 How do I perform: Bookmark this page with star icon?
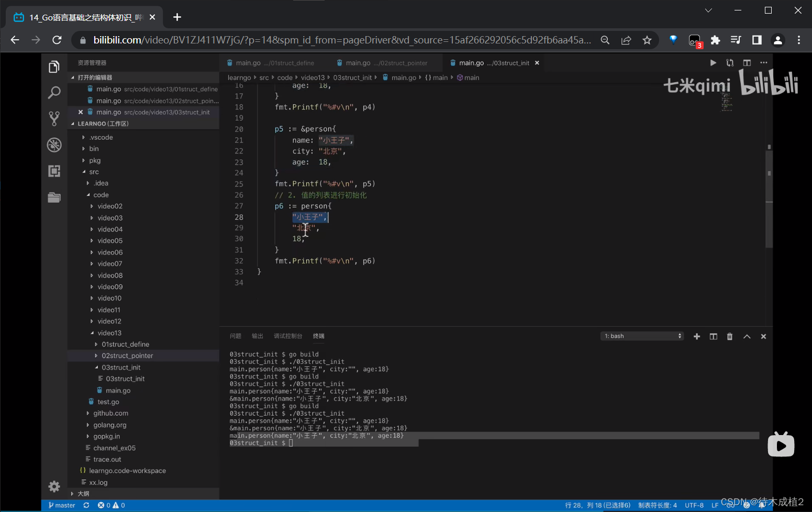coord(647,40)
